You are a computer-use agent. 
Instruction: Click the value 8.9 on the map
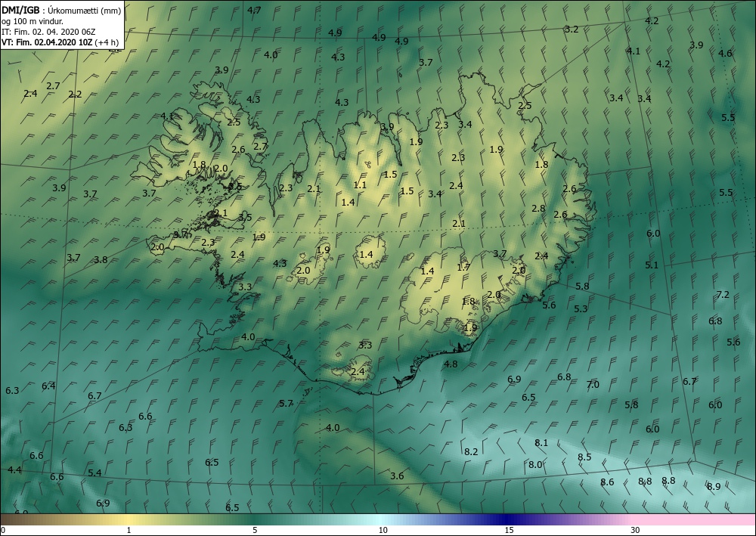click(x=714, y=487)
